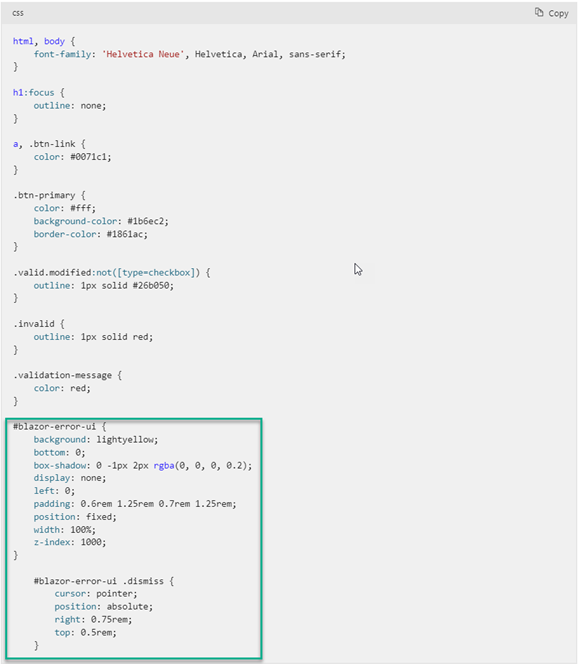578x664 pixels.
Task: Click the Copy icon in header
Action: 539,12
